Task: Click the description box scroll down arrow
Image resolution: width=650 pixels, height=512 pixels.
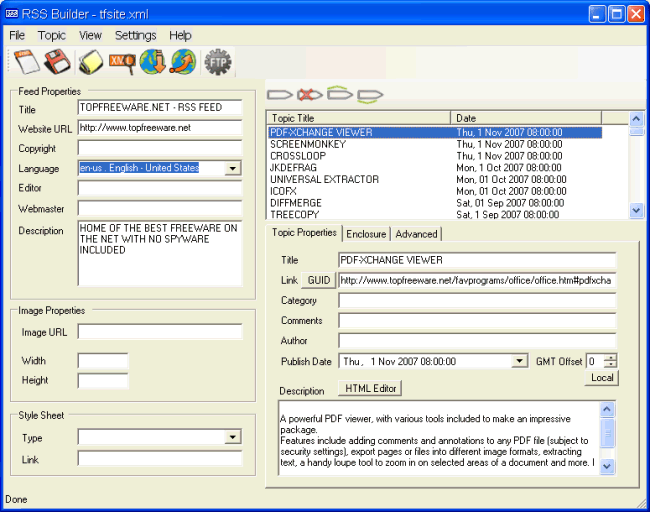Action: pyautogui.click(x=607, y=466)
